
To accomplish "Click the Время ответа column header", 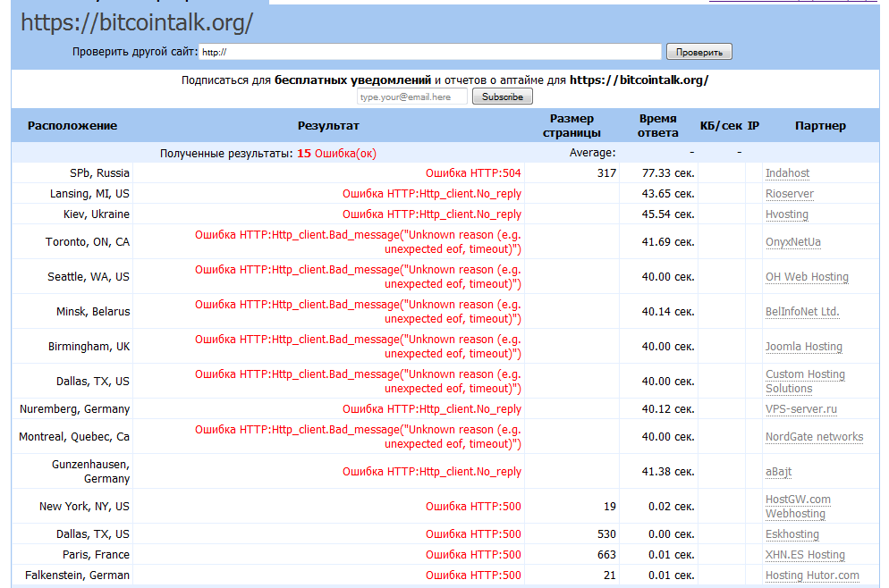I will point(657,126).
